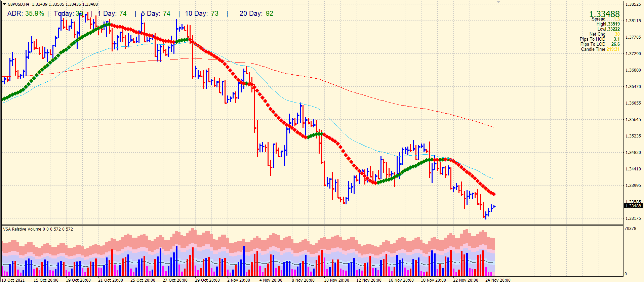The width and height of the screenshot is (644, 282).
Task: Open the dropdown arrow beside GBPUSD,H4
Action: click(4, 4)
